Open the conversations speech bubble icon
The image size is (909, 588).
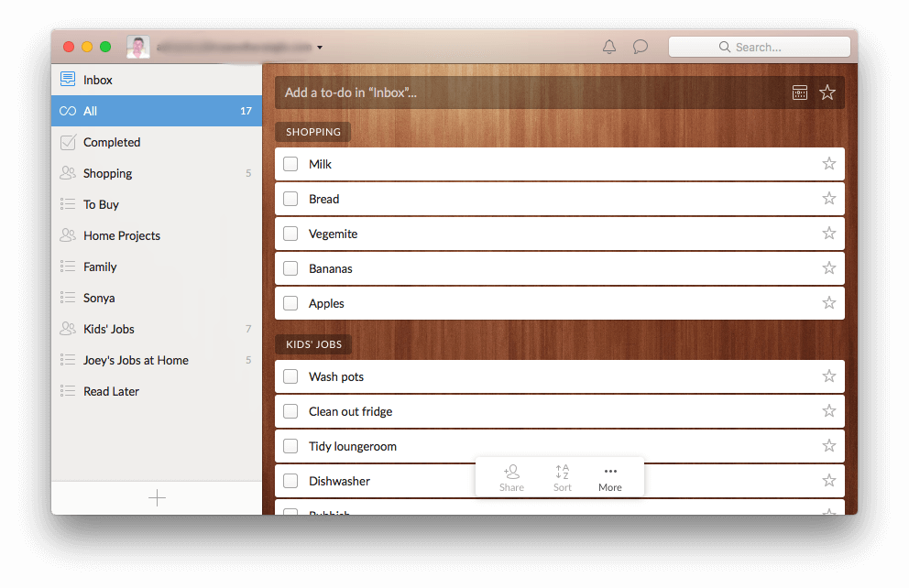coord(640,46)
